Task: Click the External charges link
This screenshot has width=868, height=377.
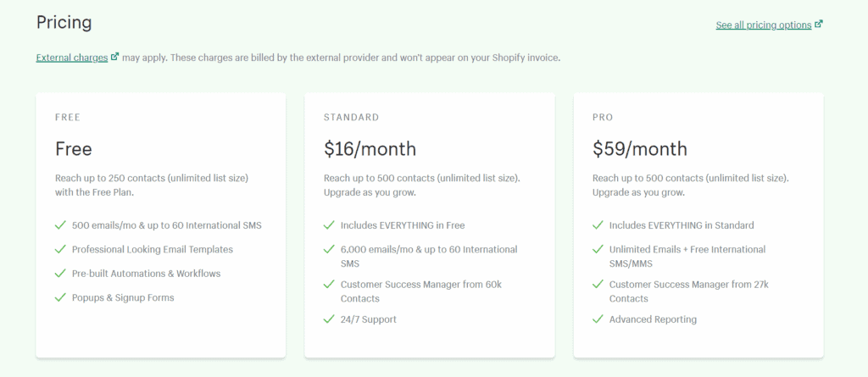Action: [x=72, y=58]
